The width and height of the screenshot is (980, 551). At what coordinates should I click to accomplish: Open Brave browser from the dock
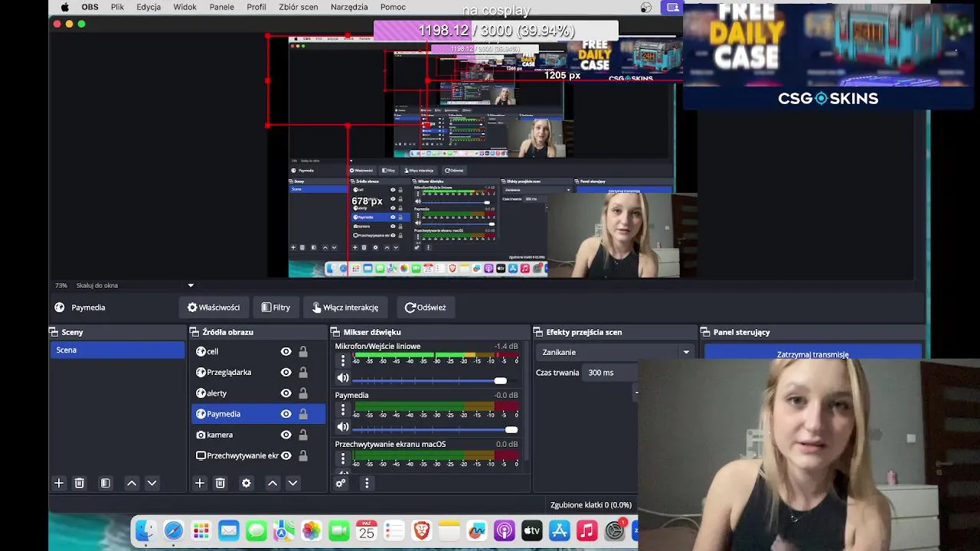click(x=421, y=530)
